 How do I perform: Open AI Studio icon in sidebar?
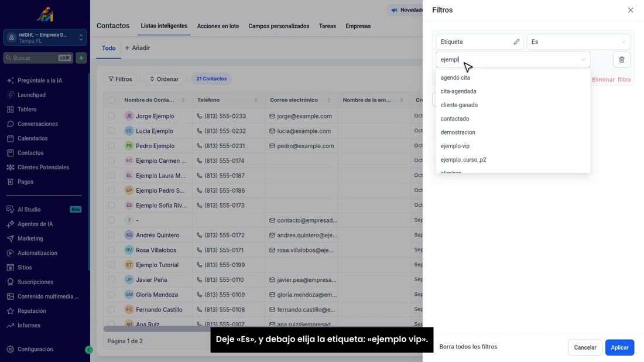[x=11, y=210]
